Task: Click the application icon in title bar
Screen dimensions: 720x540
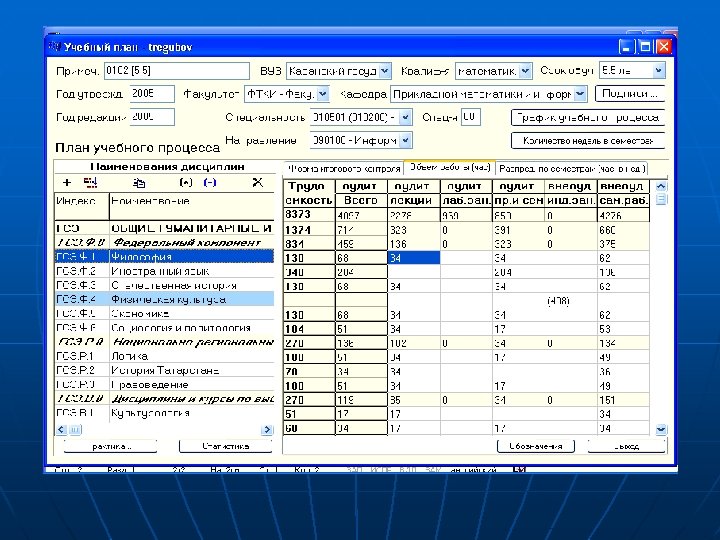Action: click(x=55, y=47)
